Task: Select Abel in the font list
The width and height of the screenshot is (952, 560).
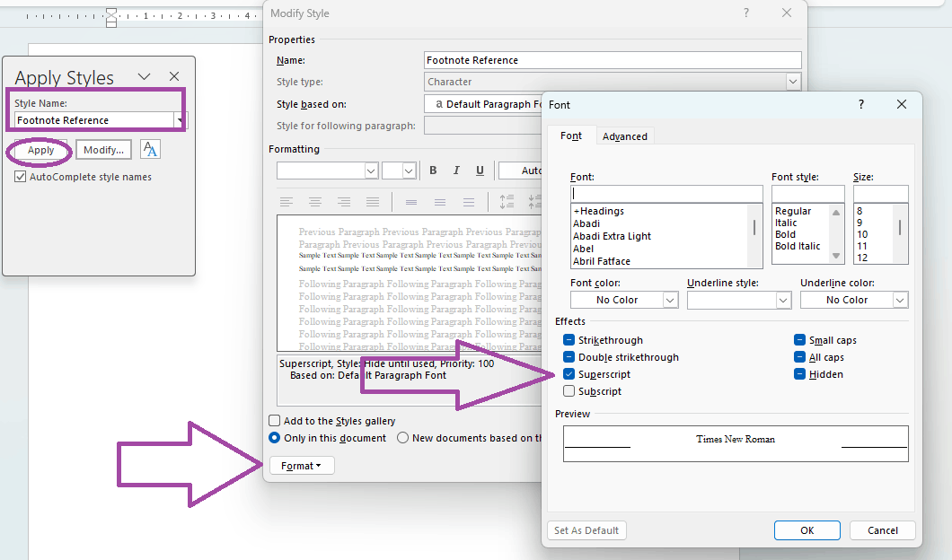Action: (583, 249)
